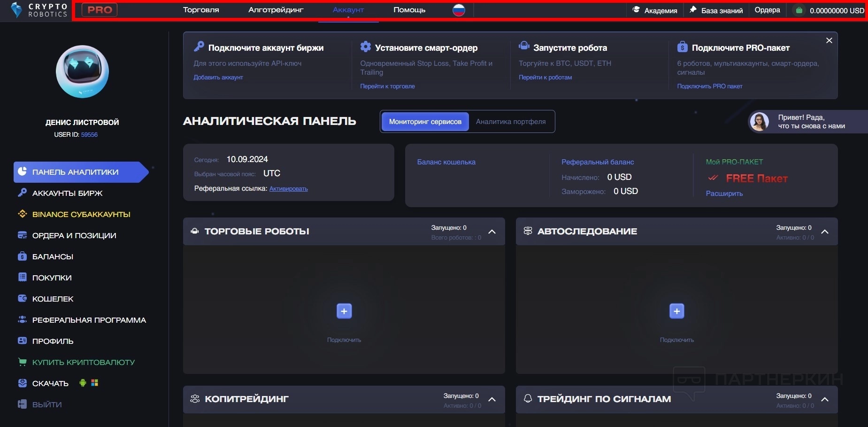Click the user profile avatar image
Viewport: 868px width, 427px height.
point(82,72)
